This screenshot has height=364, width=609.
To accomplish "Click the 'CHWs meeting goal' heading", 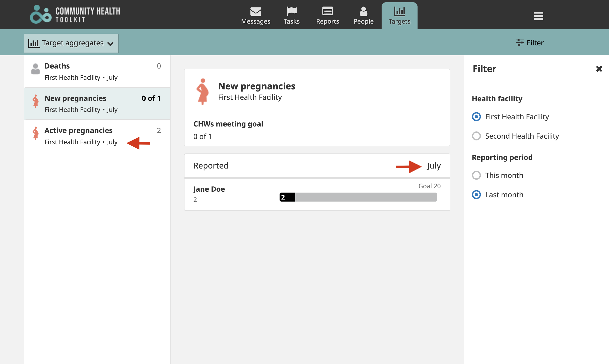I will pos(228,124).
